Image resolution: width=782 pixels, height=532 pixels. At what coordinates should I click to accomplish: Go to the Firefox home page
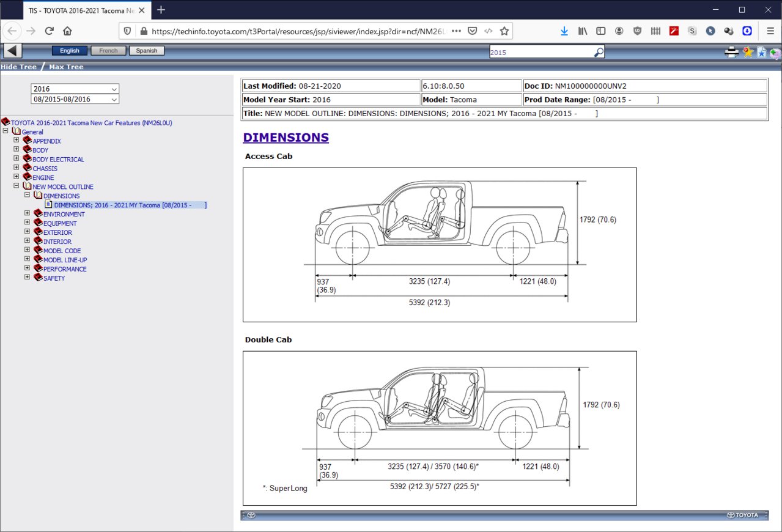(x=67, y=31)
